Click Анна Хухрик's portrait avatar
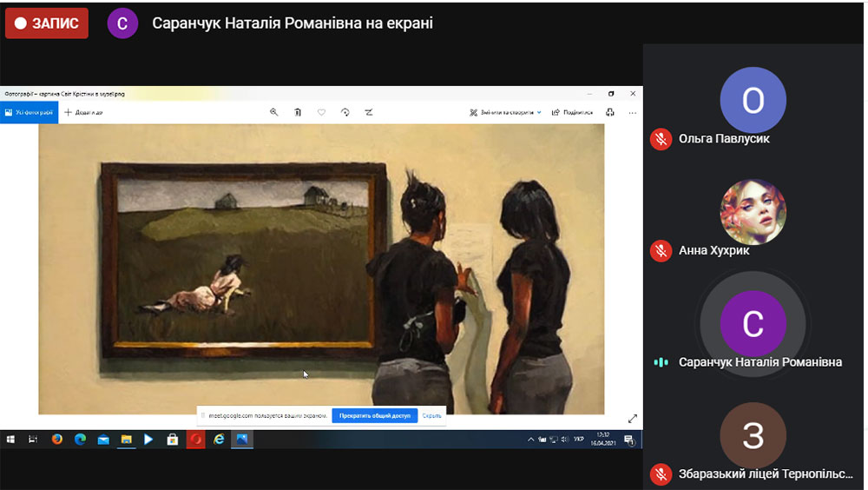Screen dimensions: 868x490 pyautogui.click(x=753, y=212)
